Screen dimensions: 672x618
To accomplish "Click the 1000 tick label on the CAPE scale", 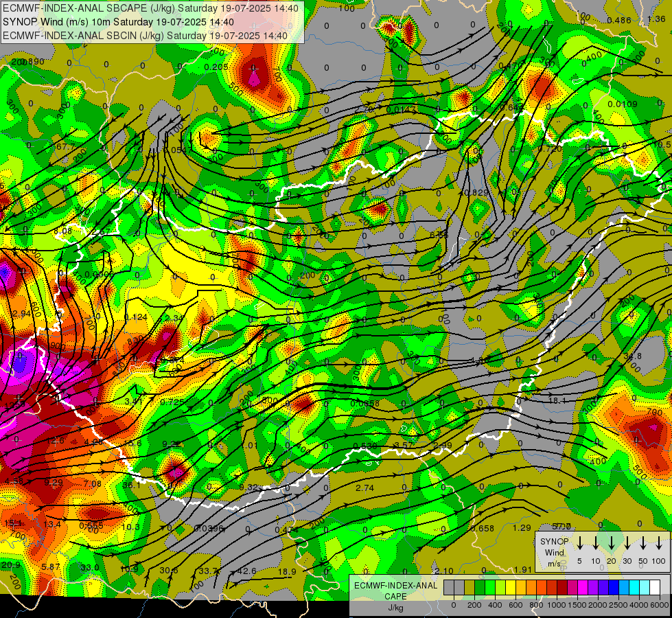I will tap(557, 605).
